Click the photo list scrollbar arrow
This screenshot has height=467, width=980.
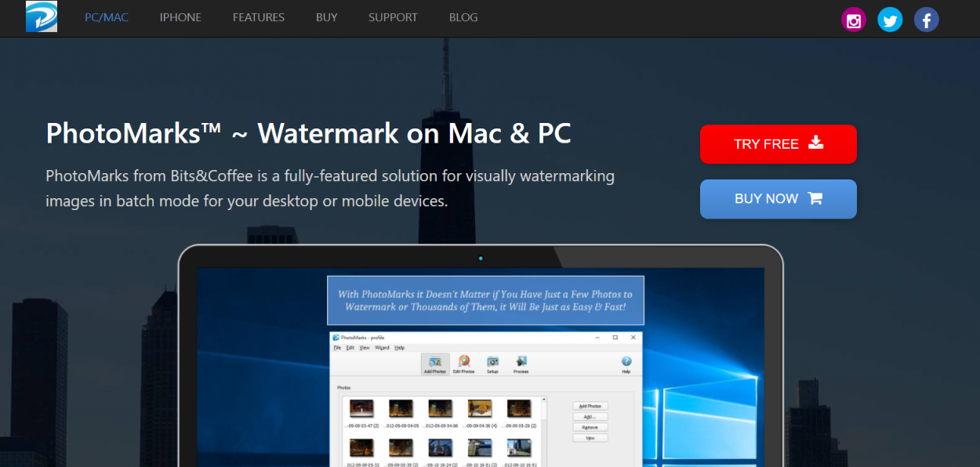(543, 398)
